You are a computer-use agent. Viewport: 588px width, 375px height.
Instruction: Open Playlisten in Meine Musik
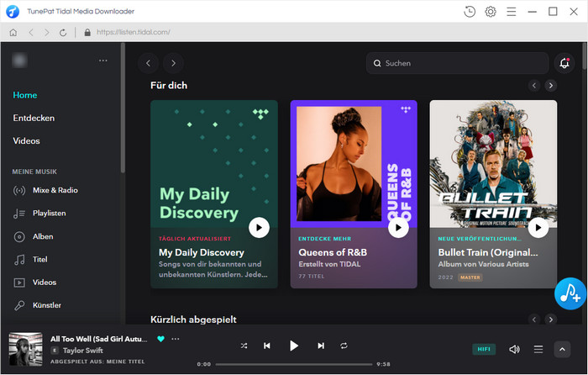tap(39, 214)
